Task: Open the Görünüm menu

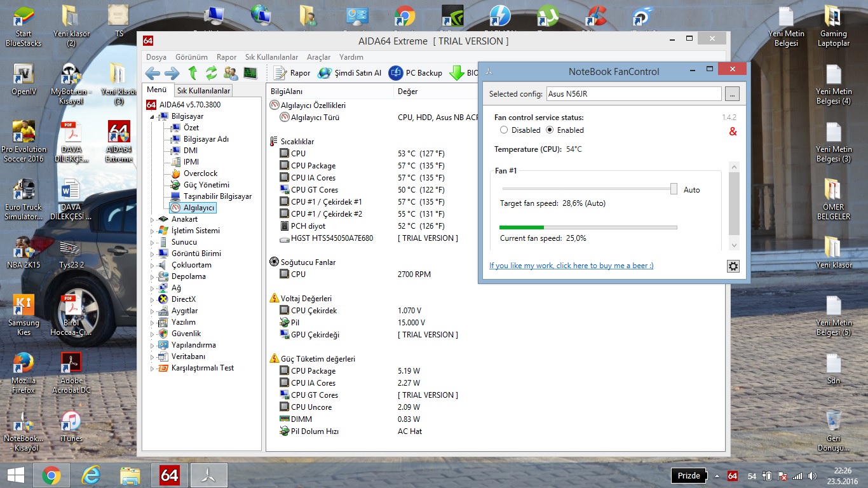Action: coord(191,57)
